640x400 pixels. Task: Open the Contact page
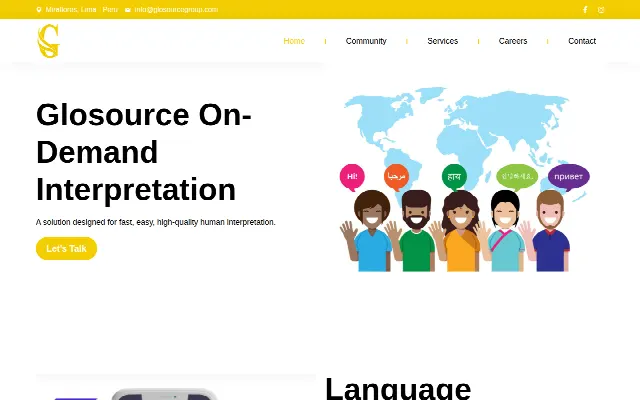582,41
